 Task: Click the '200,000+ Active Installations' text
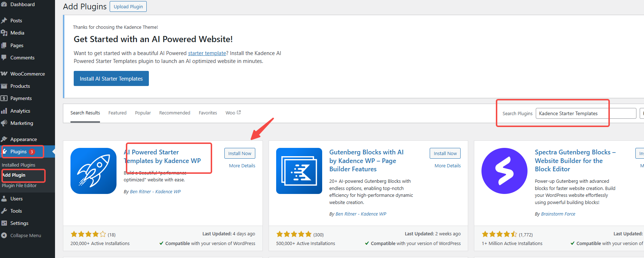coord(100,244)
